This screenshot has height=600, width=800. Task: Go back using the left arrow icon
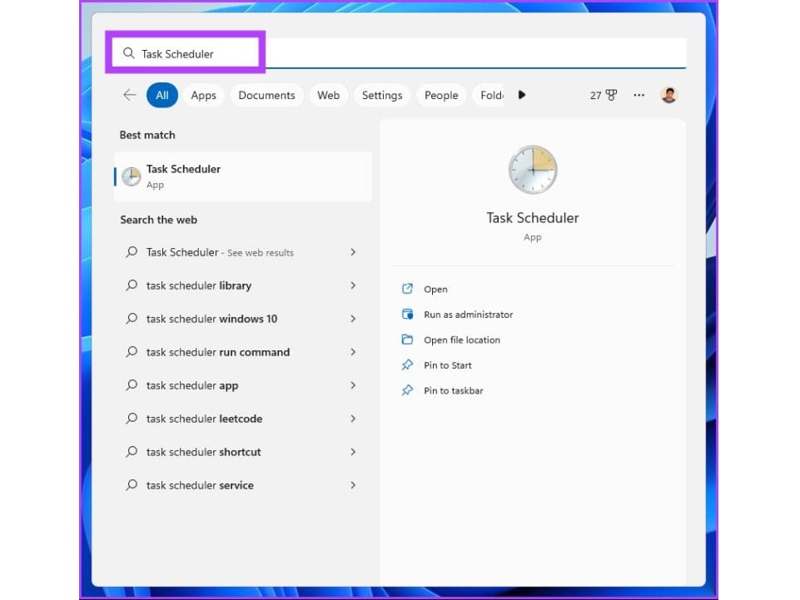click(130, 95)
